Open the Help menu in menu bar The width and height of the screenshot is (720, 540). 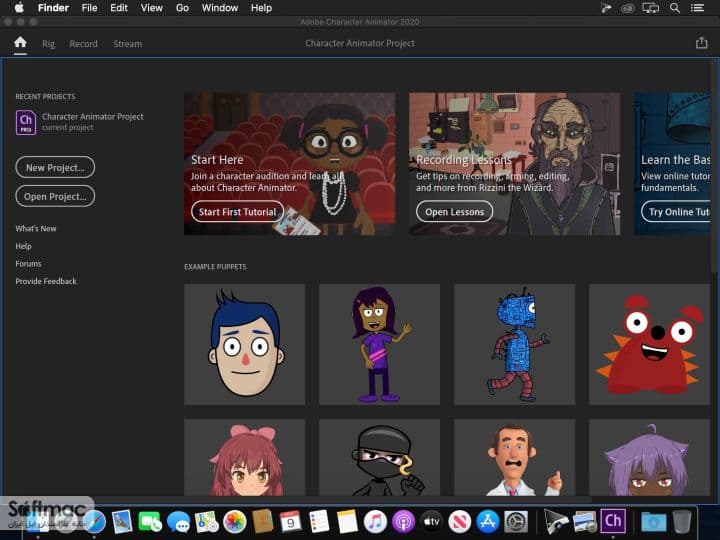(261, 8)
